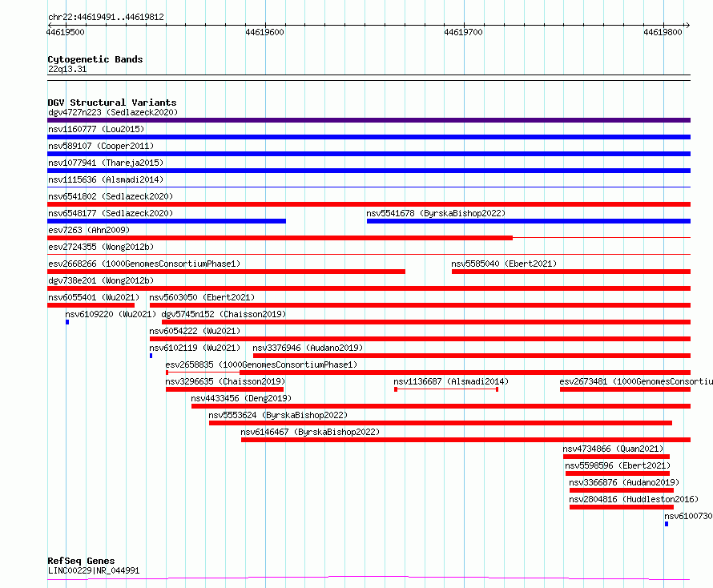Select nsv5598596 (Ebert2021) label
713x588 pixels.
pyautogui.click(x=618, y=465)
